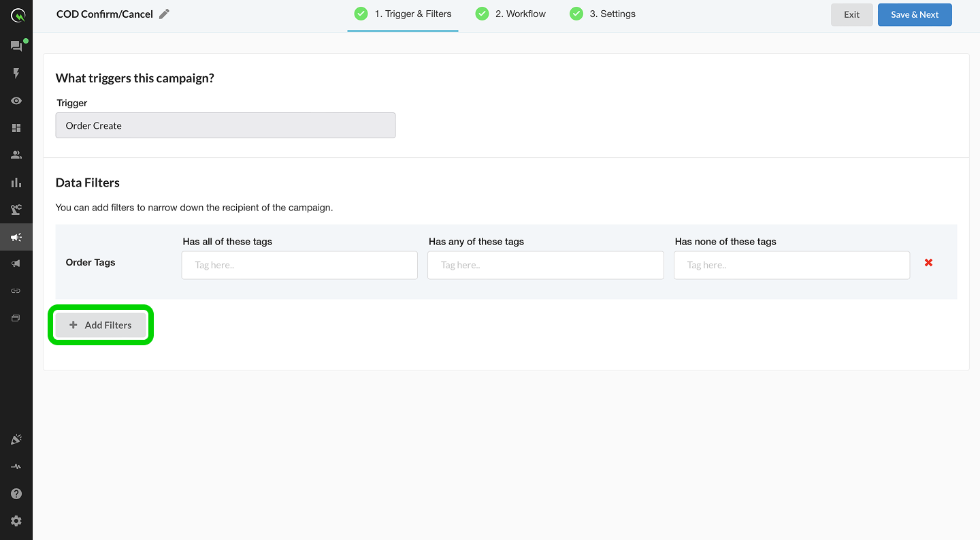Go to the 2. Workflow step
980x540 pixels.
point(511,14)
